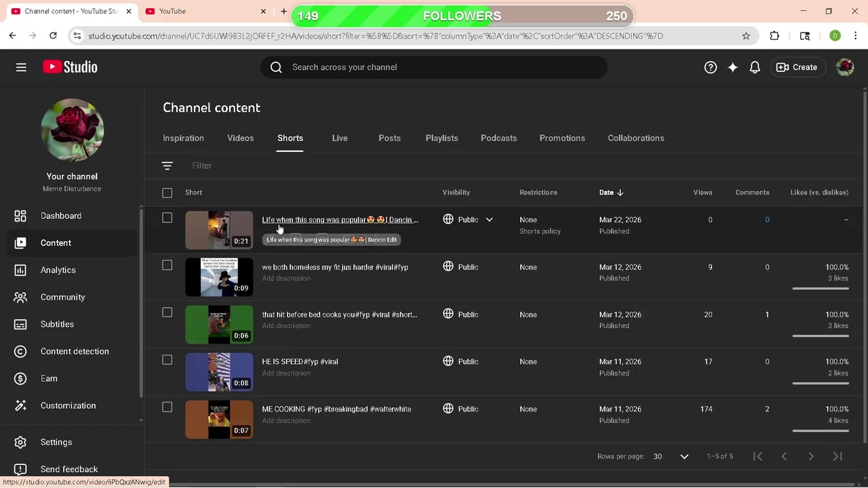Open the Ask Studio sparkle icon

(732, 67)
